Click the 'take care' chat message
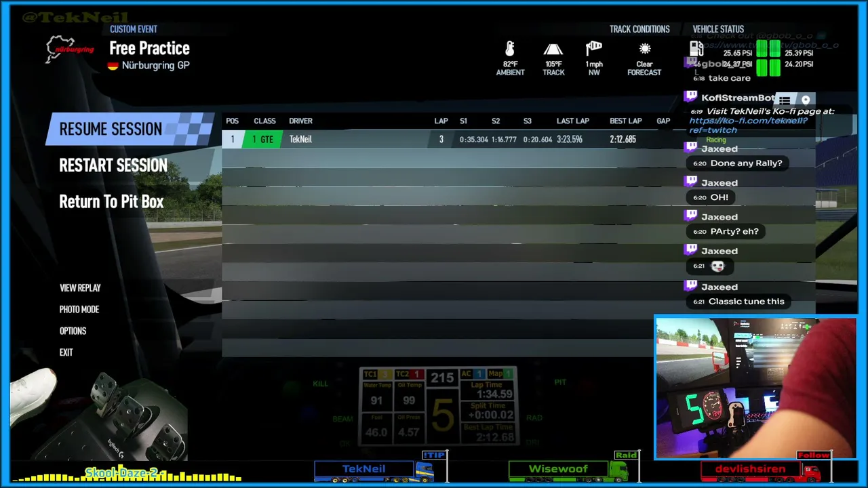Screen dimensions: 868x488 pyautogui.click(x=730, y=79)
